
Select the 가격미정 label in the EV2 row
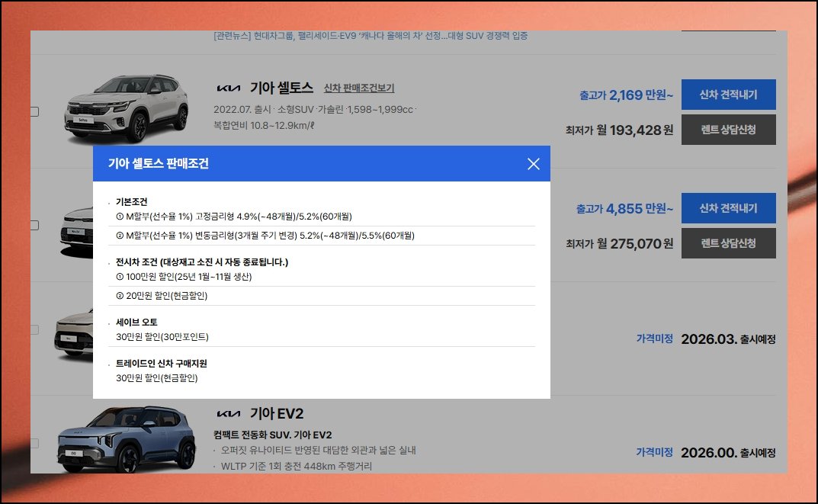pos(654,452)
